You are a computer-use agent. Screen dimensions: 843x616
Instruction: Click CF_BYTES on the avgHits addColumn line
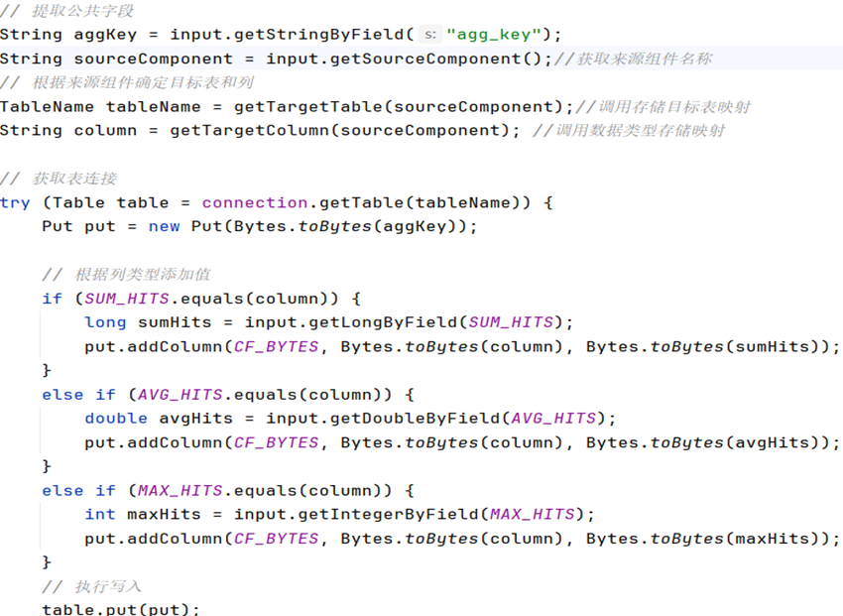pyautogui.click(x=277, y=442)
